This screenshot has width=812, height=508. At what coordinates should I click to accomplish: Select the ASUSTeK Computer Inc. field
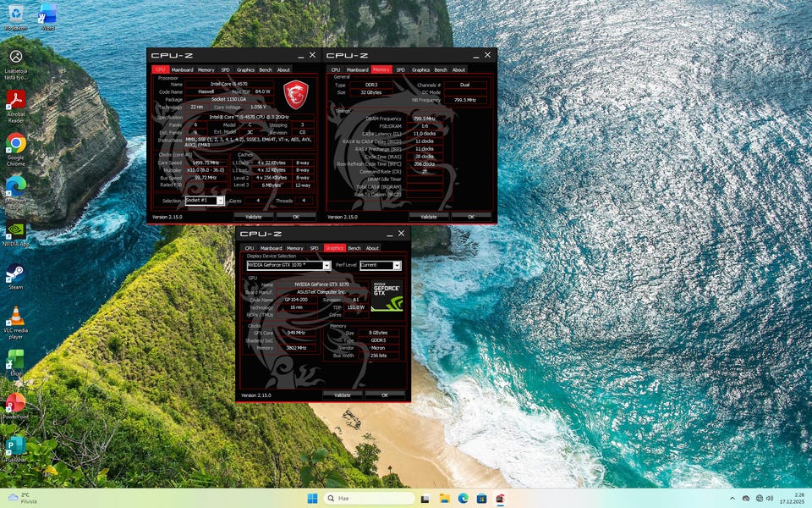(x=321, y=292)
